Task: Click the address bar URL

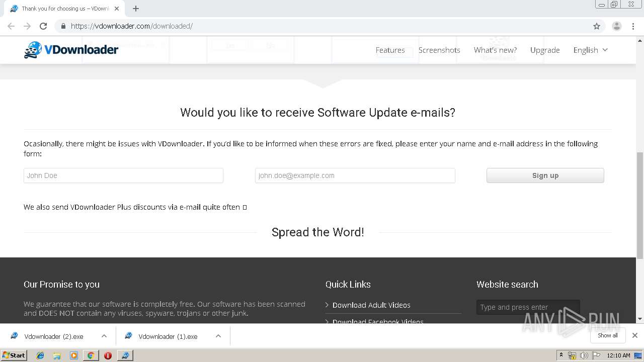Action: [x=132, y=26]
